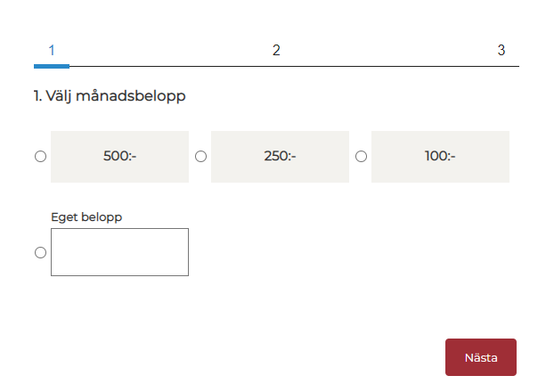The width and height of the screenshot is (546, 392).
Task: Click the heading Välj månadsbelopp
Action: click(x=110, y=96)
